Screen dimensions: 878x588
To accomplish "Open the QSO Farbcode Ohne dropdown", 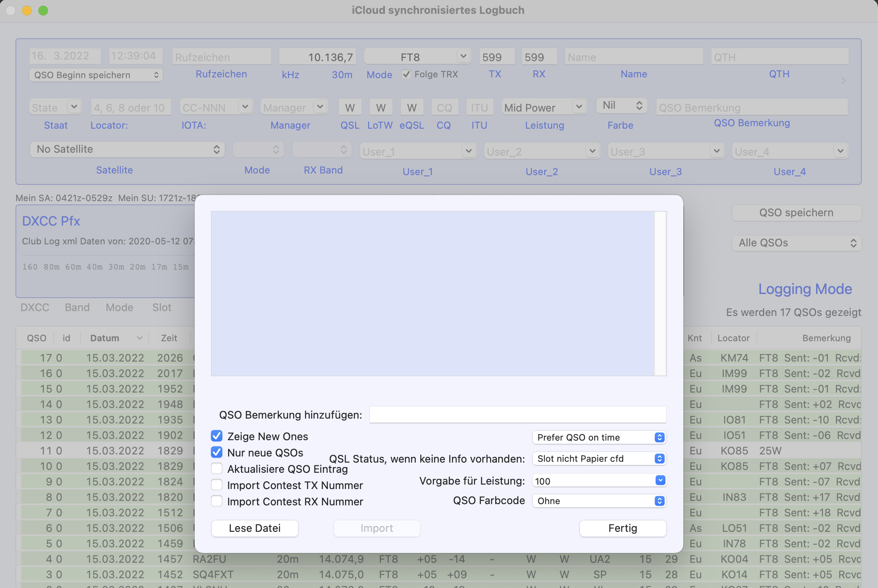I will click(599, 501).
